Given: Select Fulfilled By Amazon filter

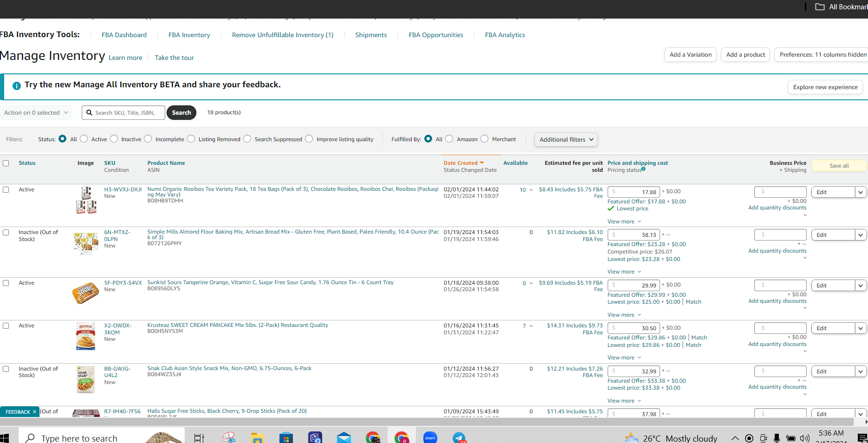Looking at the screenshot, I should coord(449,139).
